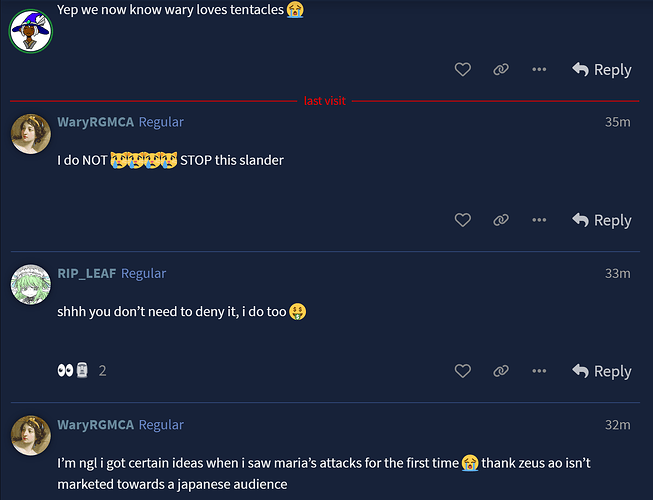Like WaryRGMCA's "STOP this slander" post

tap(462, 220)
